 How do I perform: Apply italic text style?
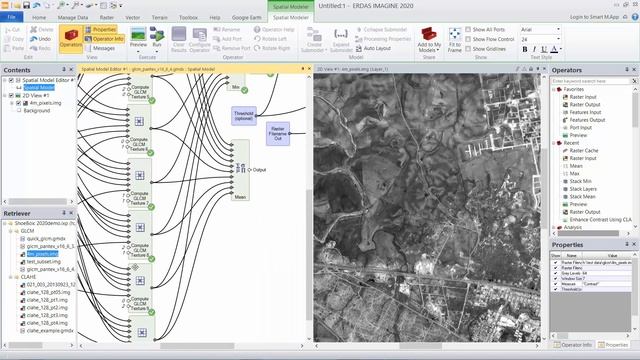(534, 49)
